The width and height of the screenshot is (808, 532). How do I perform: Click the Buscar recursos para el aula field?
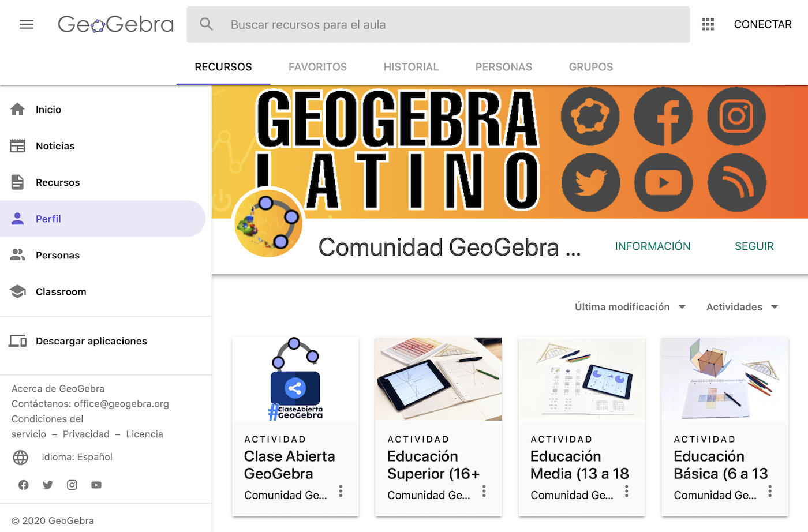[438, 24]
